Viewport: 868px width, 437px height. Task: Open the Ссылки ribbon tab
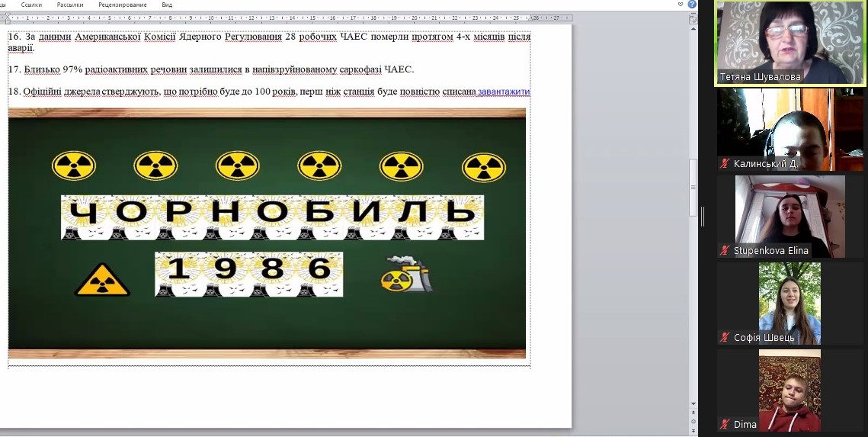coord(30,5)
